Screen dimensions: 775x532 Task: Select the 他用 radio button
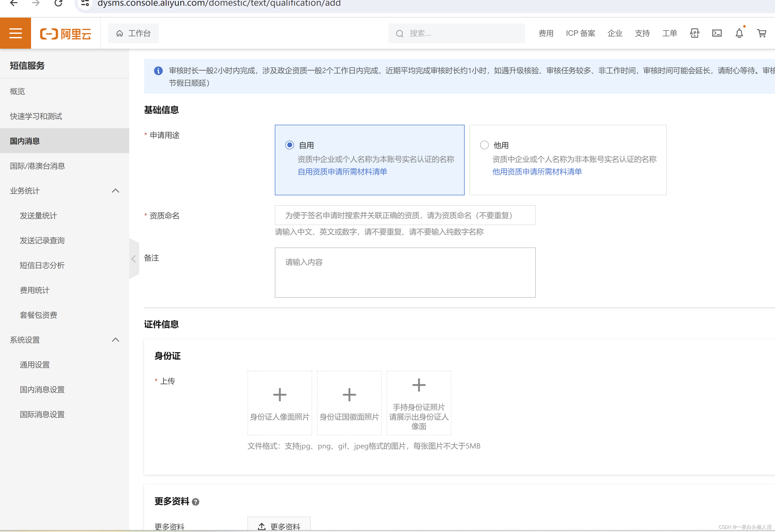click(x=484, y=145)
